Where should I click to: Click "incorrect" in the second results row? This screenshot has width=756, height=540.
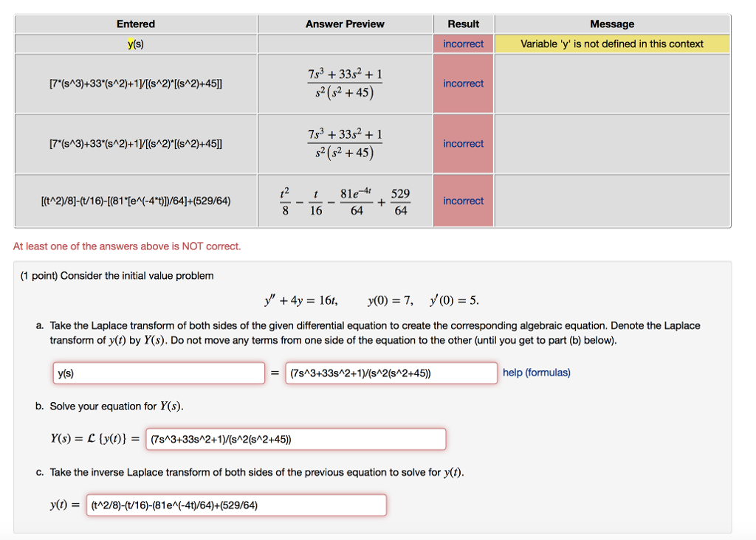point(463,83)
